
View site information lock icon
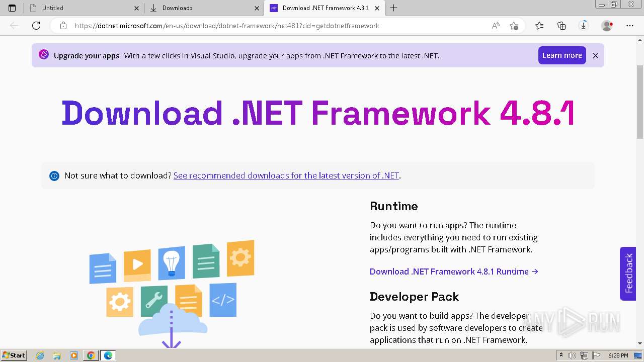[x=63, y=26]
